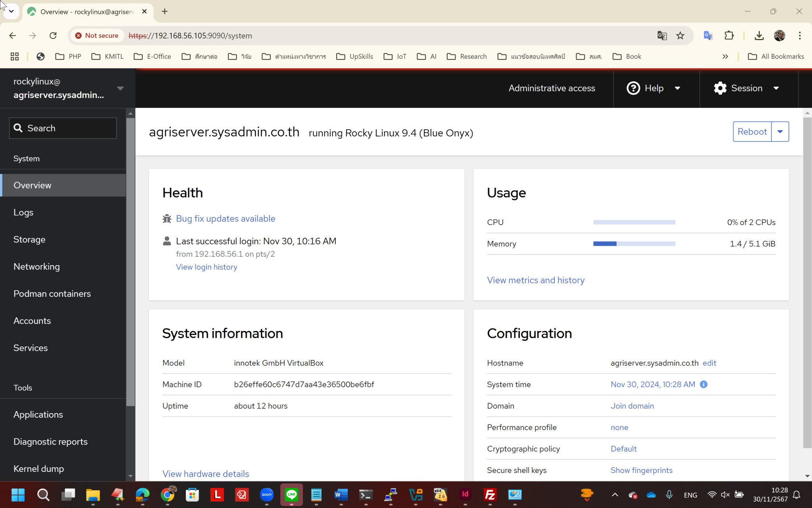Viewport: 812px width, 508px height.
Task: Click the bookmark star in the address bar
Action: tap(680, 35)
